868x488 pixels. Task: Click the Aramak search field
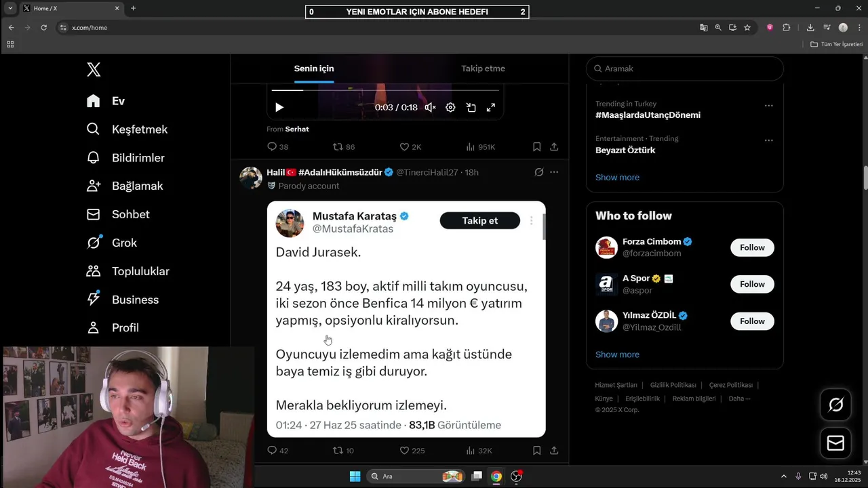tap(685, 68)
